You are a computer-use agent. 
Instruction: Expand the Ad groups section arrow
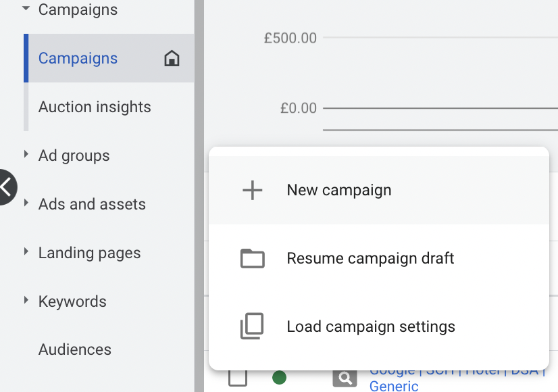(26, 155)
